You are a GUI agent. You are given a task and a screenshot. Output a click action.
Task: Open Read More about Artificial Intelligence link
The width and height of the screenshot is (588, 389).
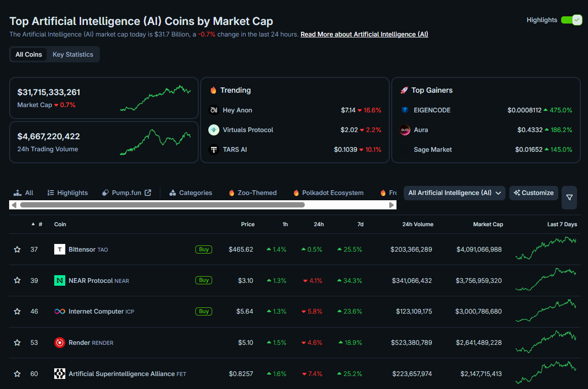pyautogui.click(x=364, y=34)
